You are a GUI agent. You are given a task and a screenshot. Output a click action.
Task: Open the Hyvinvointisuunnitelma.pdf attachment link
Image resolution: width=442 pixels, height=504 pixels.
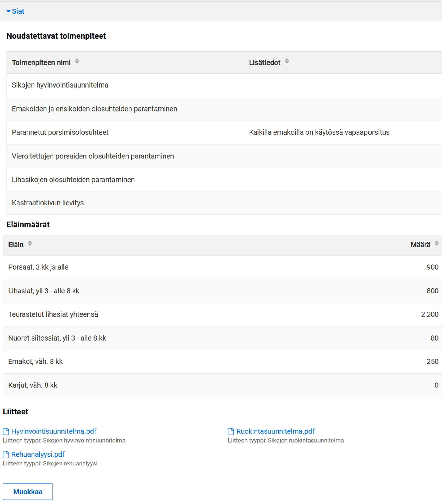(x=54, y=431)
